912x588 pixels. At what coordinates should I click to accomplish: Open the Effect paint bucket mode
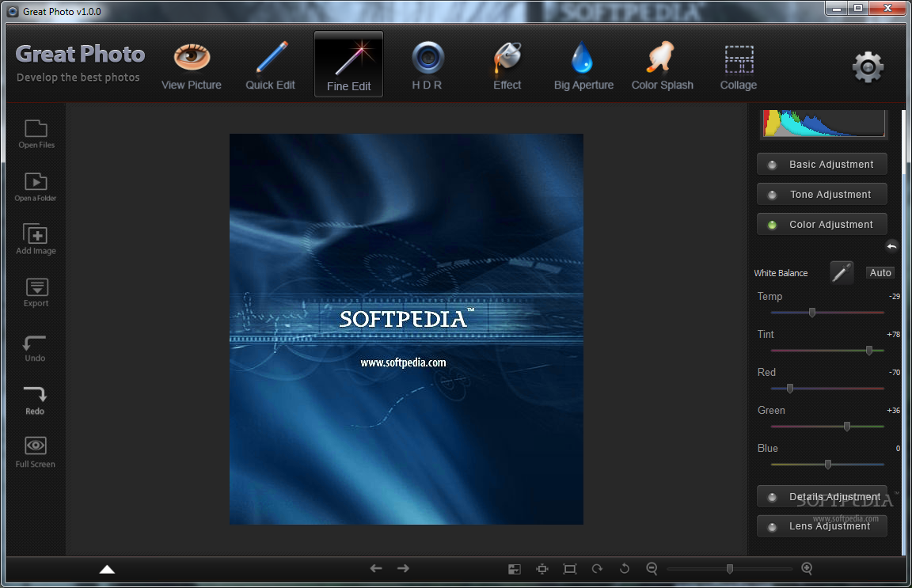coord(507,66)
